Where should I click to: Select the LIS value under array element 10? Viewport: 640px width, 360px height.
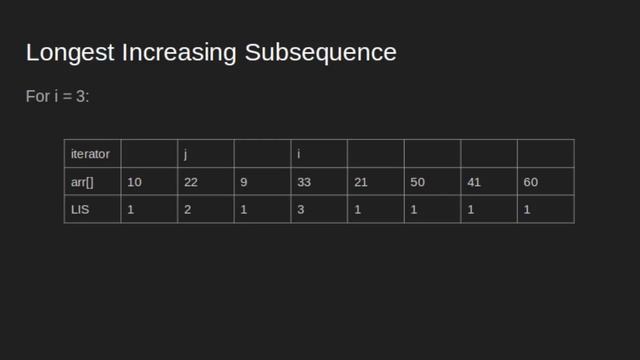[x=149, y=209]
